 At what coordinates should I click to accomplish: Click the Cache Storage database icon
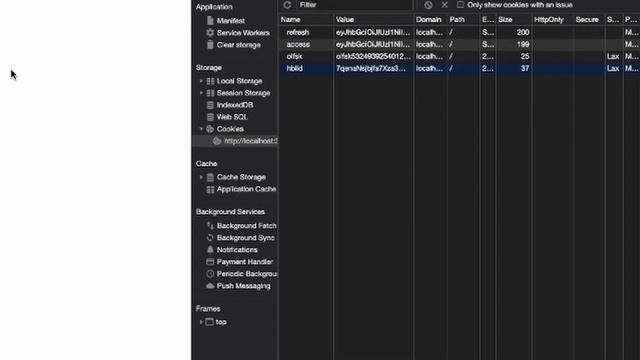coord(210,177)
